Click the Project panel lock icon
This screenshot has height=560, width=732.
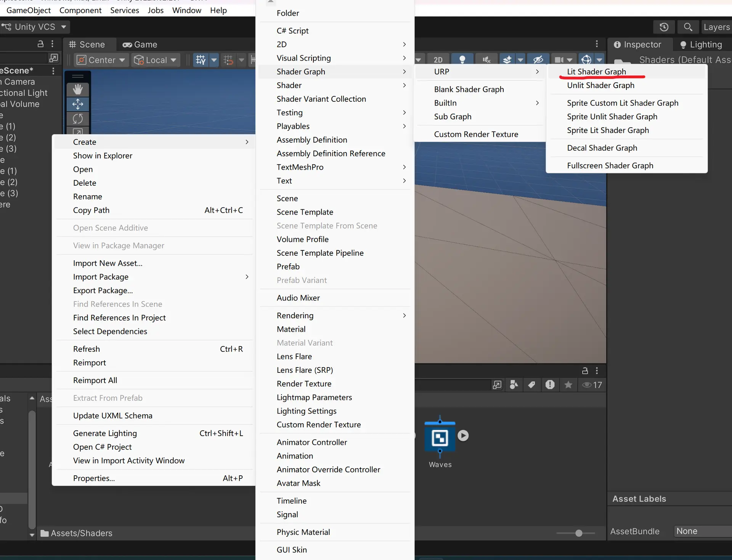coord(585,371)
